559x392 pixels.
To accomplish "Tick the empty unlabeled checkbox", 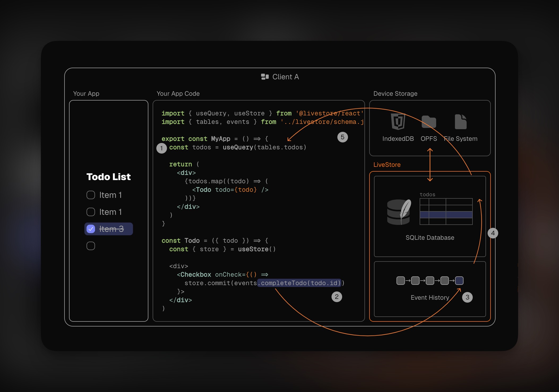I will (x=91, y=246).
